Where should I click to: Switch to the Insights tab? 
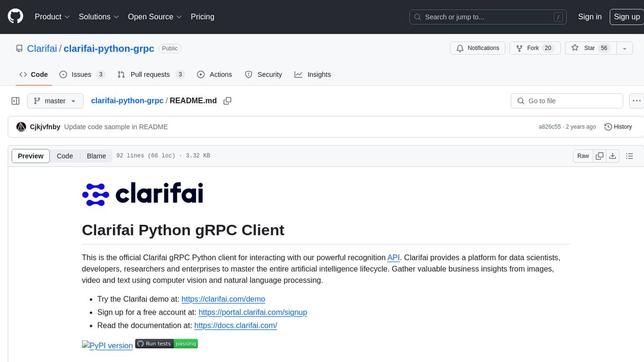313,74
